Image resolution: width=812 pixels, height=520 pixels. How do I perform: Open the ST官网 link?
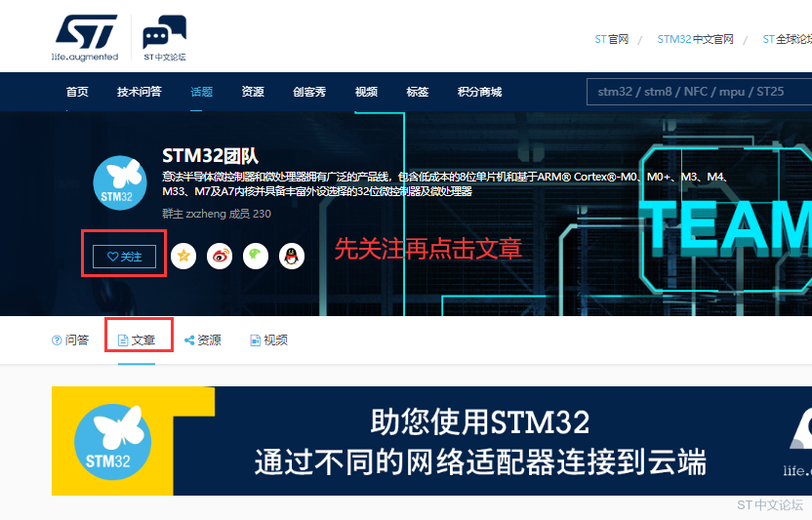point(612,39)
